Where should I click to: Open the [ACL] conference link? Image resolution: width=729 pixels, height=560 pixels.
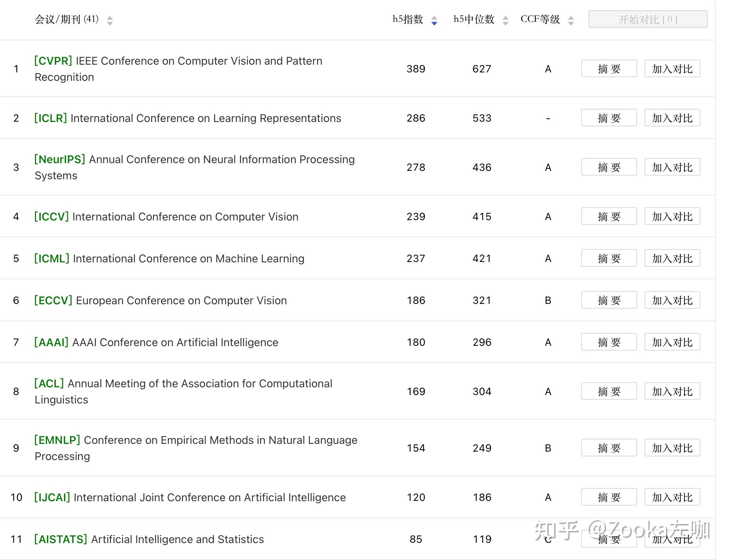point(49,384)
